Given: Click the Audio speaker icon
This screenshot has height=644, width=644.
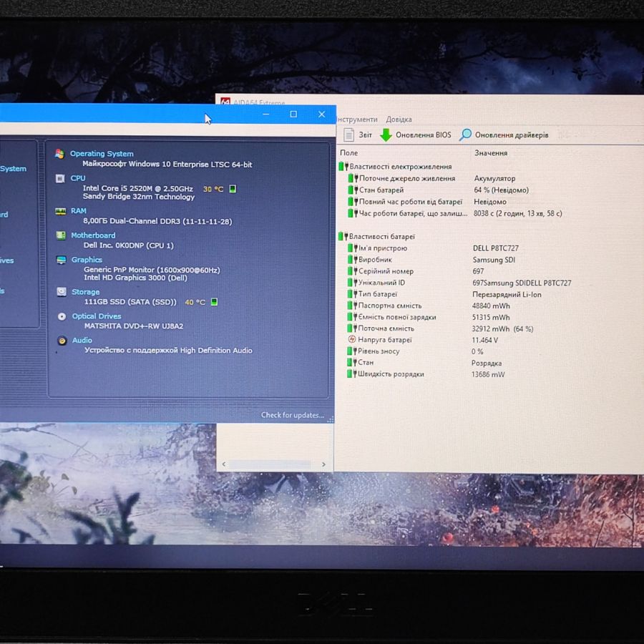Looking at the screenshot, I should [62, 341].
